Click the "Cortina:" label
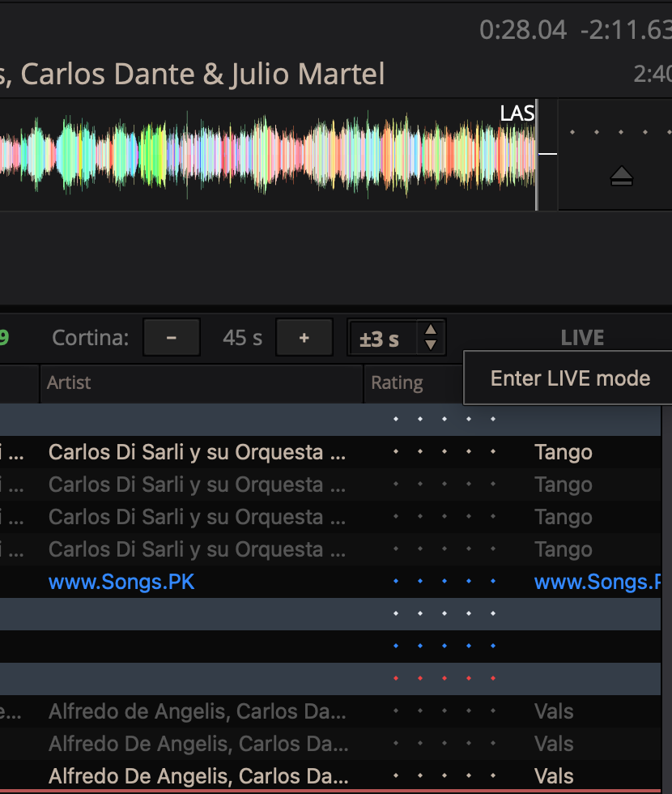This screenshot has width=672, height=794. (x=91, y=338)
